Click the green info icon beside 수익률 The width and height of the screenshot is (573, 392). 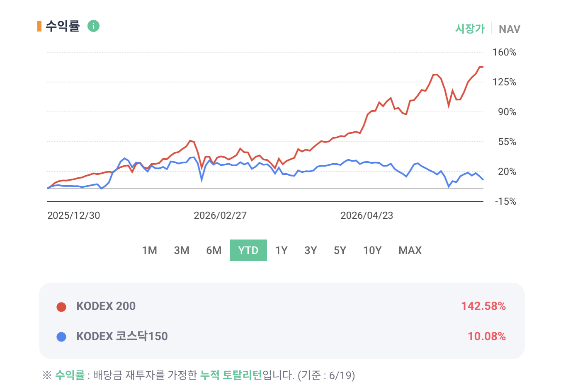[x=94, y=26]
